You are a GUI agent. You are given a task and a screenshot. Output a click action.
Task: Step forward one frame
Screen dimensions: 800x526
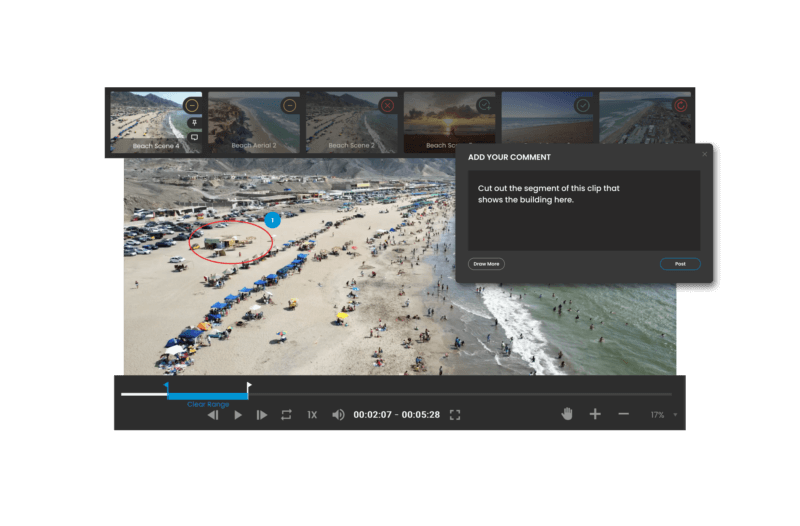262,415
